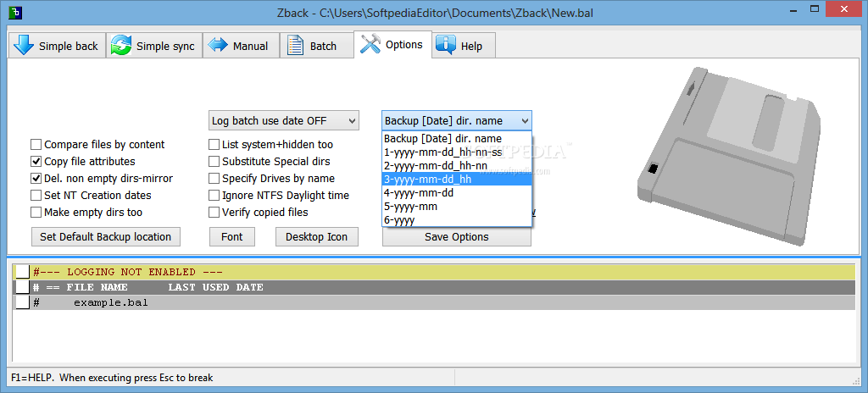The height and width of the screenshot is (393, 868).
Task: Click the Font button
Action: point(232,237)
